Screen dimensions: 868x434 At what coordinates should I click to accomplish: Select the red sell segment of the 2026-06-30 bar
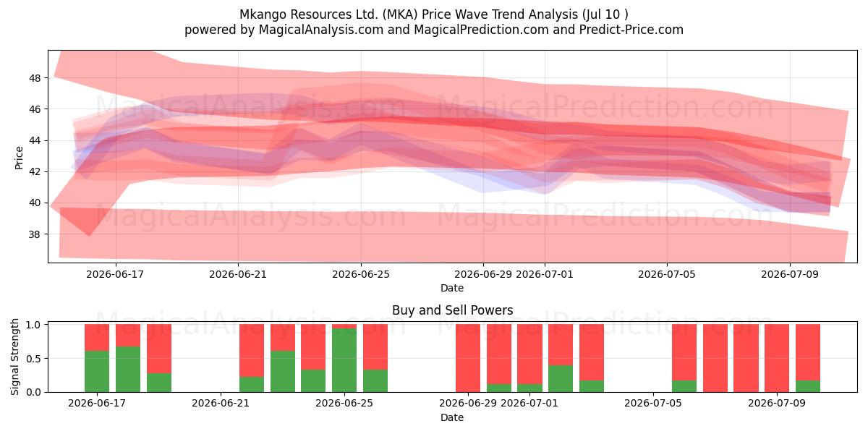pos(499,354)
